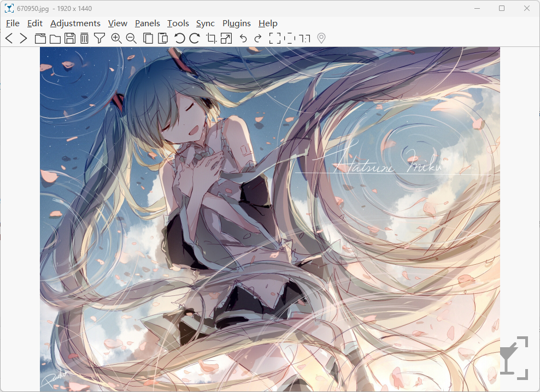The width and height of the screenshot is (540, 392).
Task: Rotate the image counterclockwise
Action: 179,38
